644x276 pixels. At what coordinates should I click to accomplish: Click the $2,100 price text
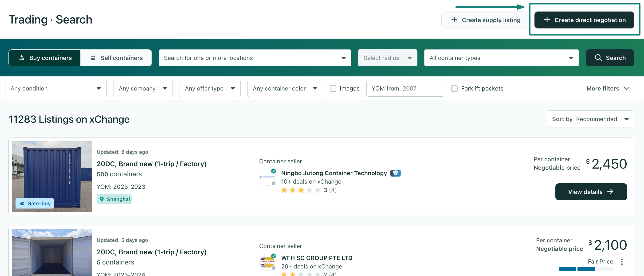(x=608, y=245)
